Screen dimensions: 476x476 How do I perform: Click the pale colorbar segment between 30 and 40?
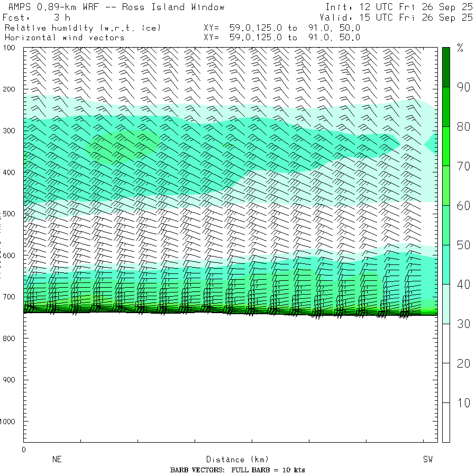coord(446,304)
